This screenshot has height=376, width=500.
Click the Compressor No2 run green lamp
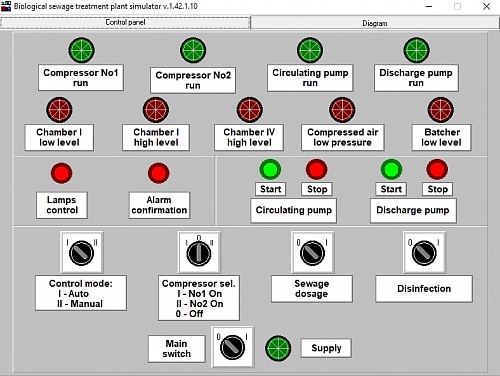tap(193, 50)
